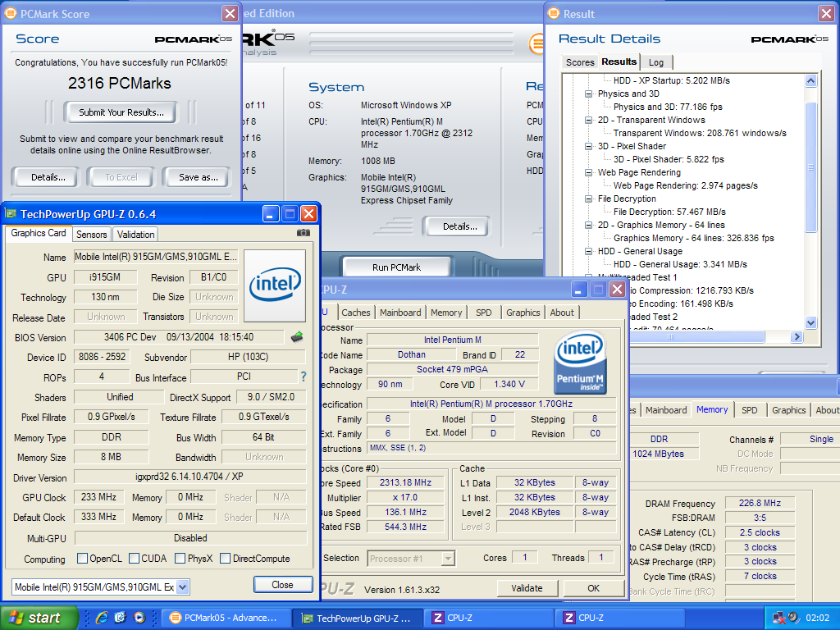The image size is (840, 630).
Task: Click the GPU Name field in GPU-Z
Action: [156, 257]
